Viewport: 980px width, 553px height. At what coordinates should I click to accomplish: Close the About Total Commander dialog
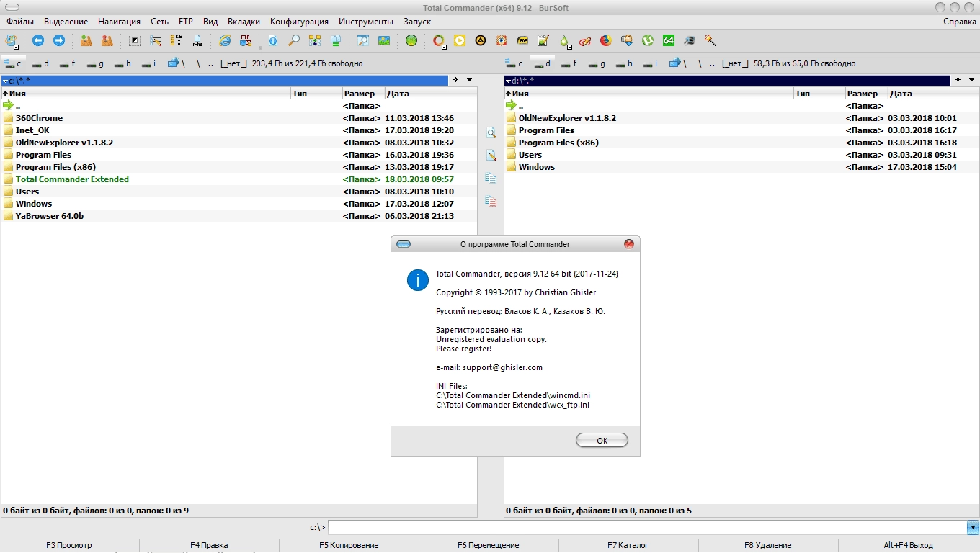coord(629,244)
